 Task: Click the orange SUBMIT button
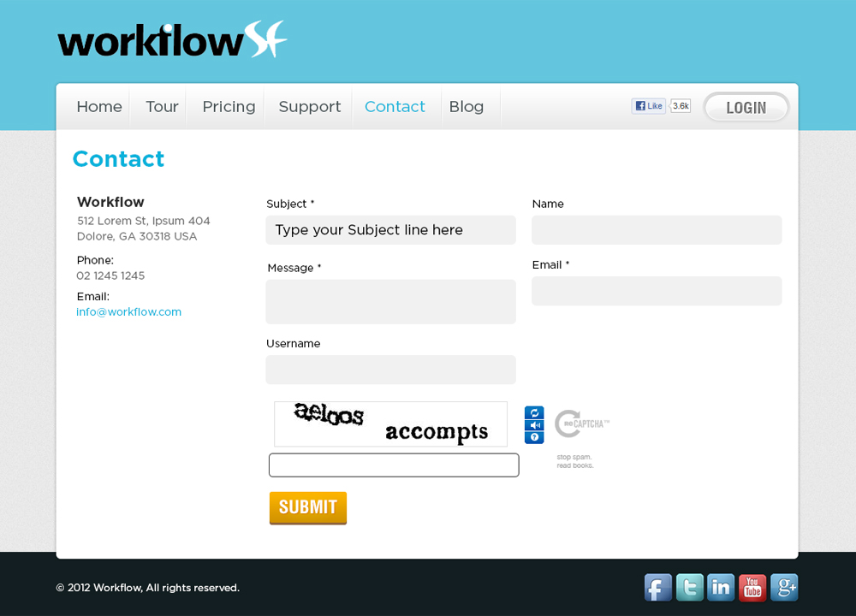tap(308, 507)
